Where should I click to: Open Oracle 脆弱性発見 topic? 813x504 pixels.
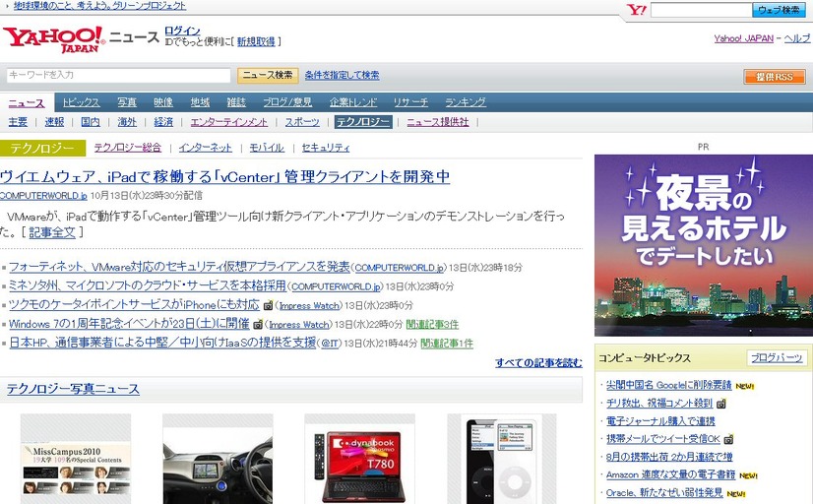tap(664, 492)
